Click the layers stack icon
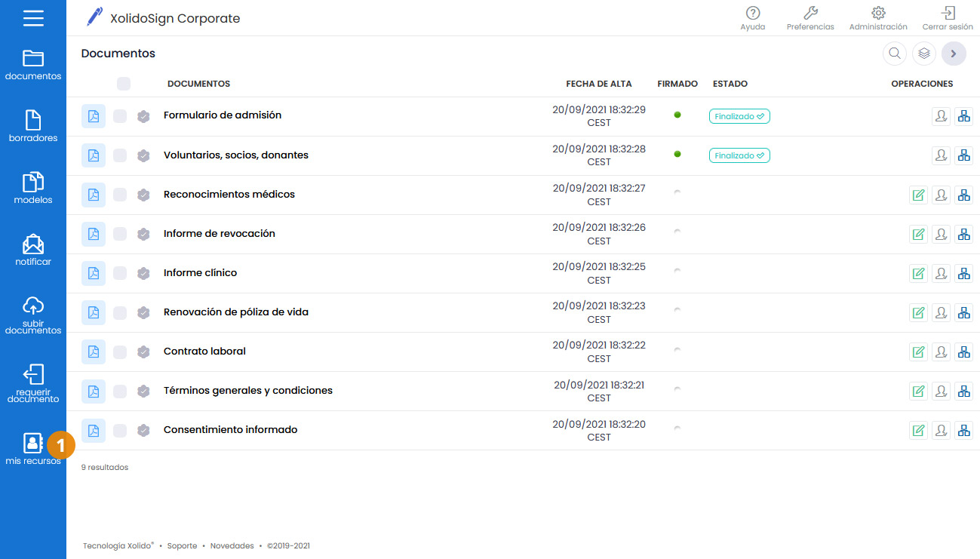Image resolution: width=980 pixels, height=559 pixels. point(924,54)
